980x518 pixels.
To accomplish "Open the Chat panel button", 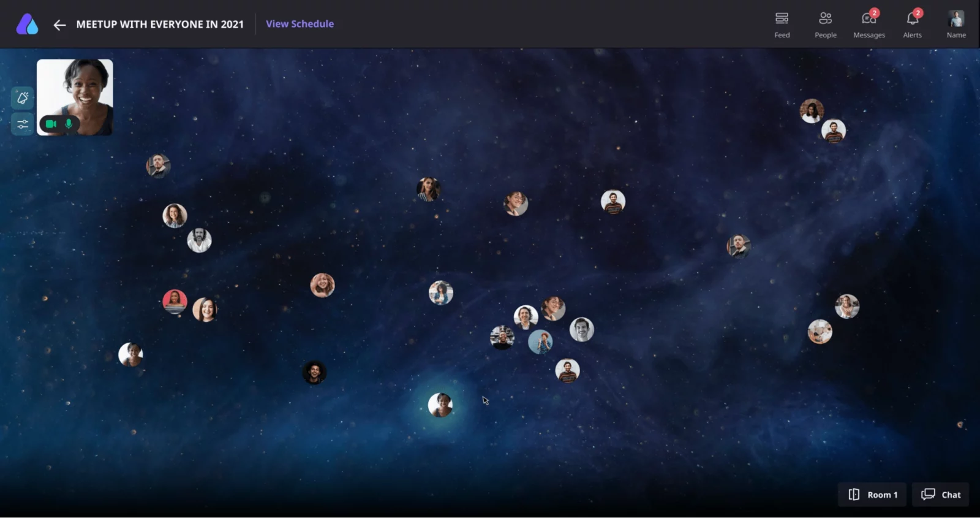I will (941, 495).
